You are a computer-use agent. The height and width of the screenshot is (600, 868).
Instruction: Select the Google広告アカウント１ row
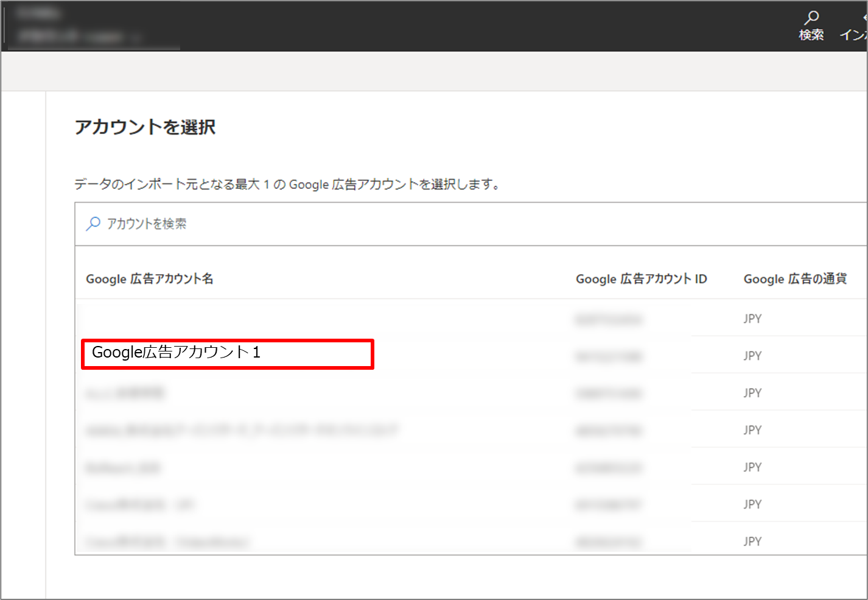coord(177,353)
